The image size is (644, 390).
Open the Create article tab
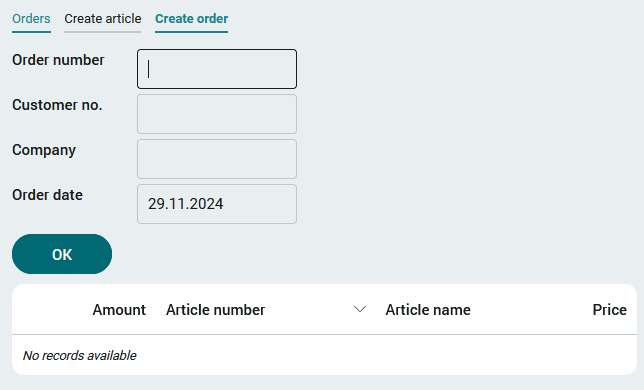pos(103,19)
